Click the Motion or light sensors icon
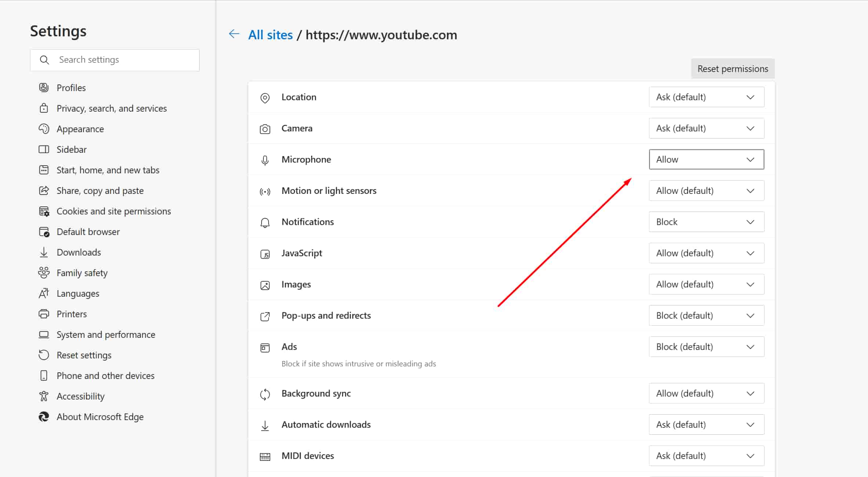The width and height of the screenshot is (868, 477). coord(265,191)
